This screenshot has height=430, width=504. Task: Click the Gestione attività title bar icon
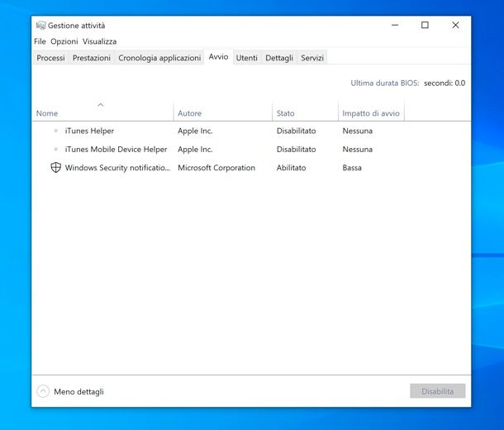40,25
